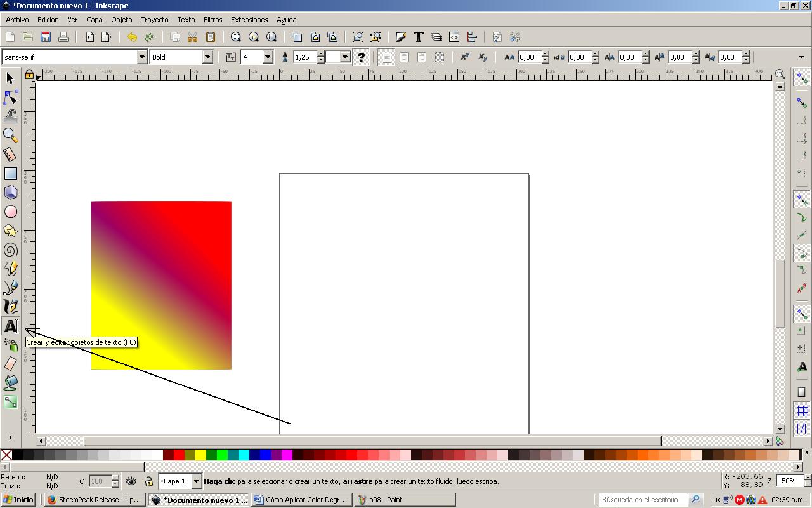Viewport: 812px width, 508px height.
Task: Select the Spray tool
Action: 10,345
